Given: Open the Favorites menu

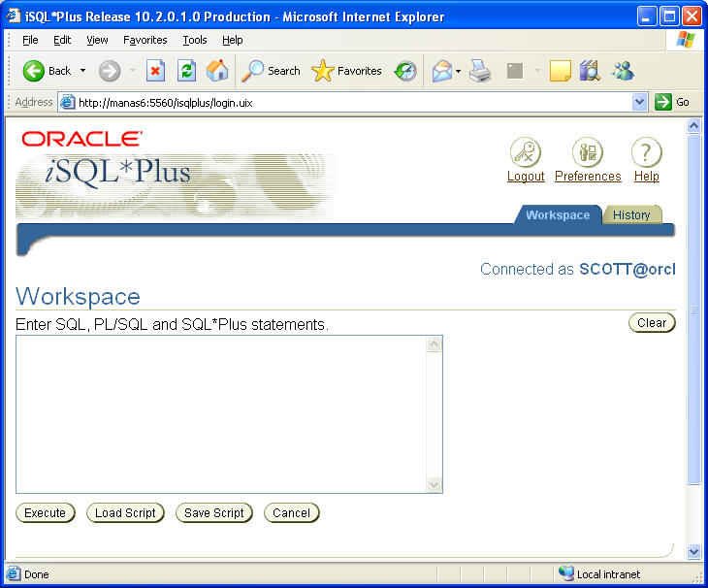Looking at the screenshot, I should coord(145,40).
